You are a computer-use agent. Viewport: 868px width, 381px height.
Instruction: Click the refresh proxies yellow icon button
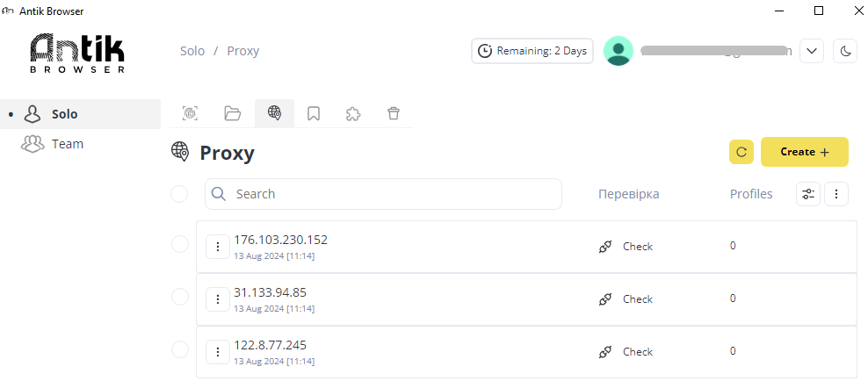pyautogui.click(x=741, y=152)
